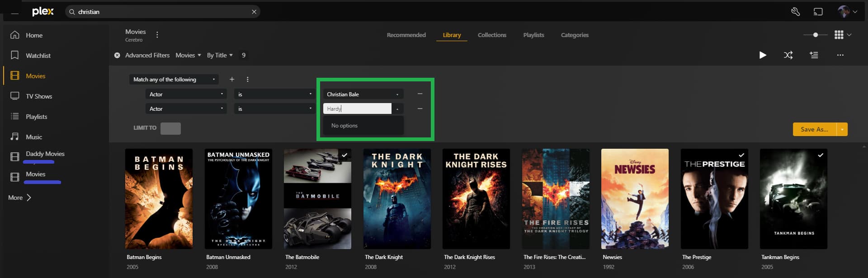Switch to Collections tab
The width and height of the screenshot is (868, 278).
[492, 35]
